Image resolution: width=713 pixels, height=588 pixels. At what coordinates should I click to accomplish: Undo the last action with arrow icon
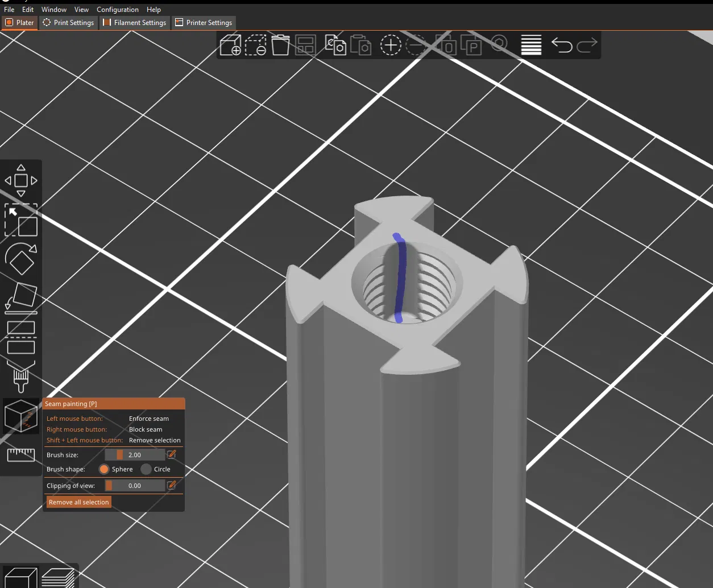click(x=562, y=45)
